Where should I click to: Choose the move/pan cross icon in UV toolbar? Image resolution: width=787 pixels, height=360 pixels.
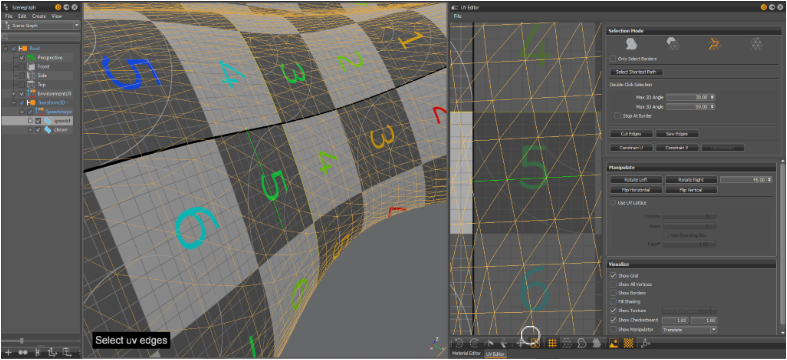coord(520,343)
